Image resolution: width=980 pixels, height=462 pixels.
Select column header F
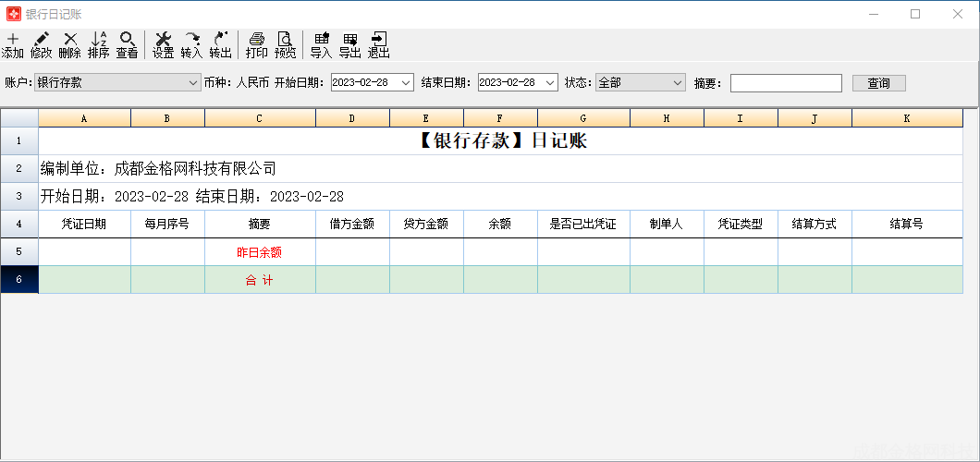click(x=500, y=118)
